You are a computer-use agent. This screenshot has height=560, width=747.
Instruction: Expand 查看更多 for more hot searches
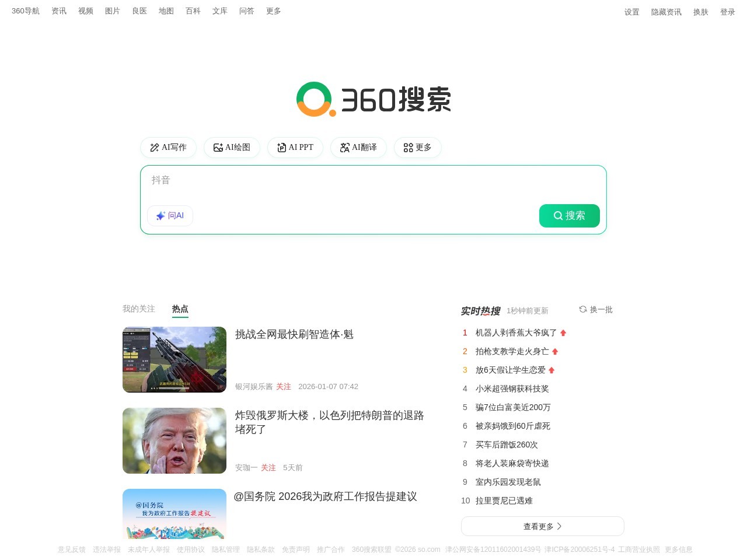click(x=542, y=526)
